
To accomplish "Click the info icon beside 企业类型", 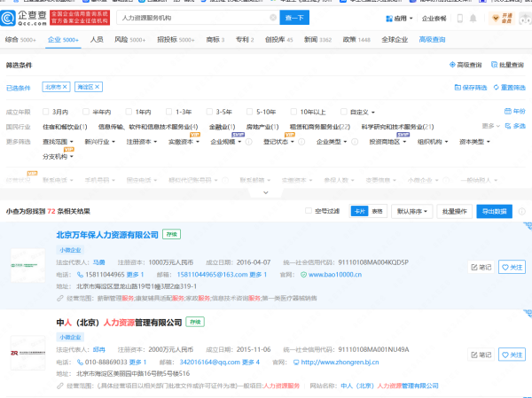I will [x=355, y=142].
